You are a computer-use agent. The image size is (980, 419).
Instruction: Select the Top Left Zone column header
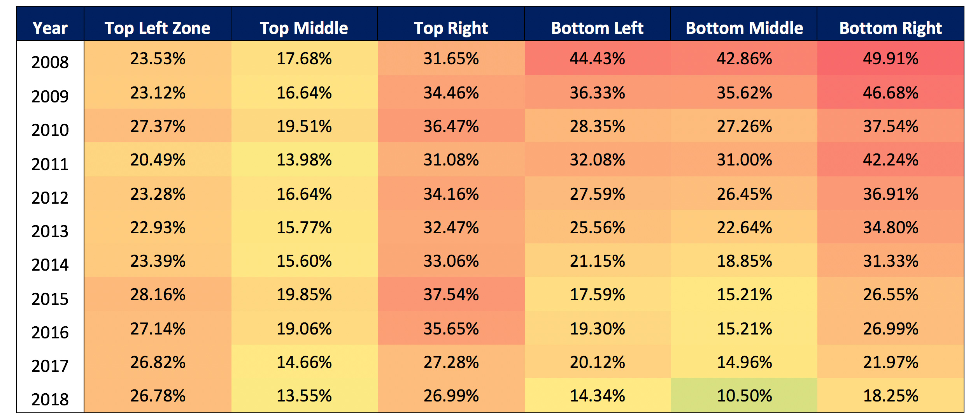coord(158,28)
